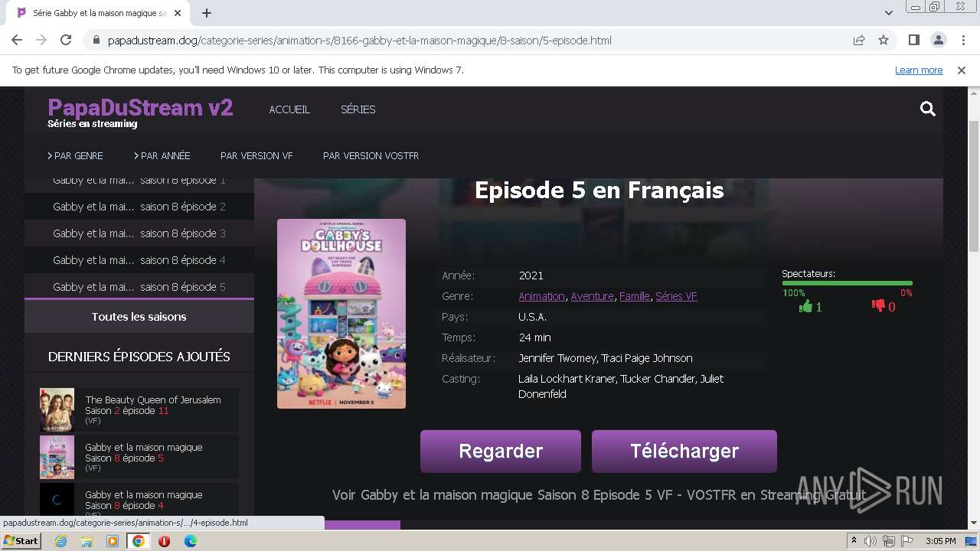This screenshot has width=980, height=551.
Task: Click the taskbar clock showing 3:05 PM
Action: (941, 541)
